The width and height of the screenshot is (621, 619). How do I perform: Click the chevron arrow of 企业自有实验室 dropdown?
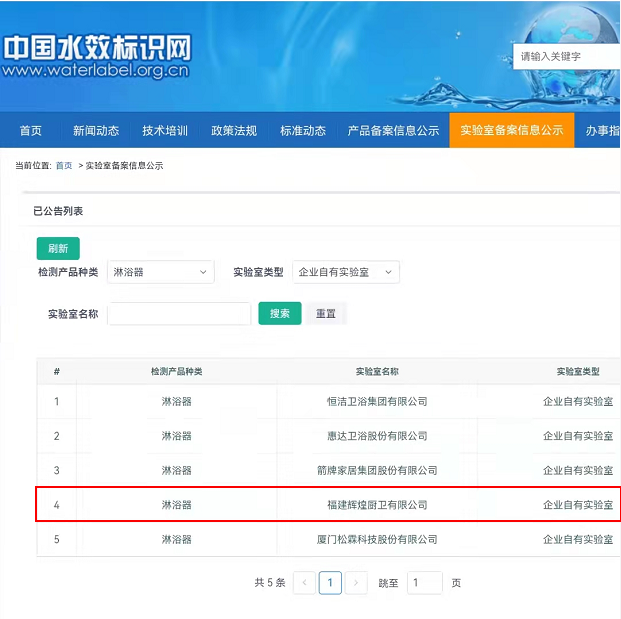point(389,272)
